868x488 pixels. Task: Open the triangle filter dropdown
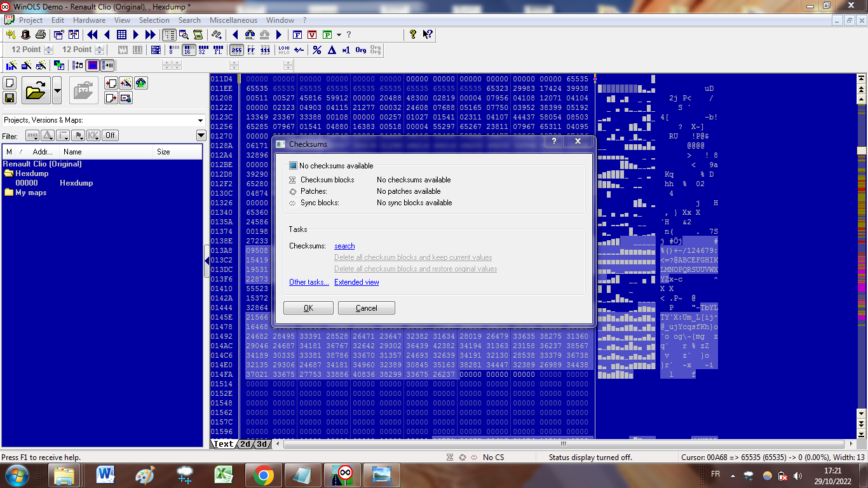pos(48,135)
